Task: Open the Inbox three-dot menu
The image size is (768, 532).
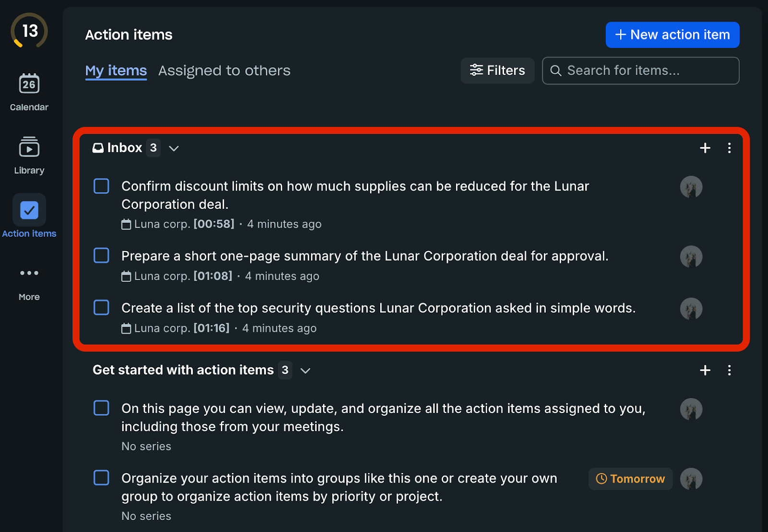Action: click(729, 148)
